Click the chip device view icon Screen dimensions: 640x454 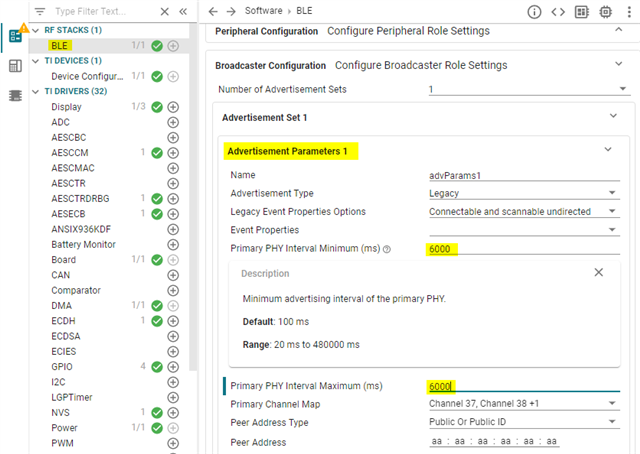pyautogui.click(x=606, y=12)
